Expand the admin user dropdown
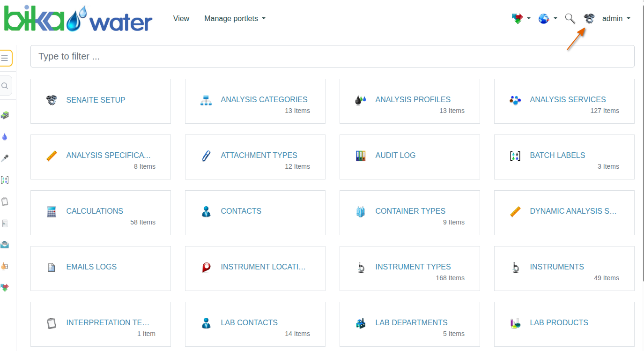 pyautogui.click(x=616, y=19)
